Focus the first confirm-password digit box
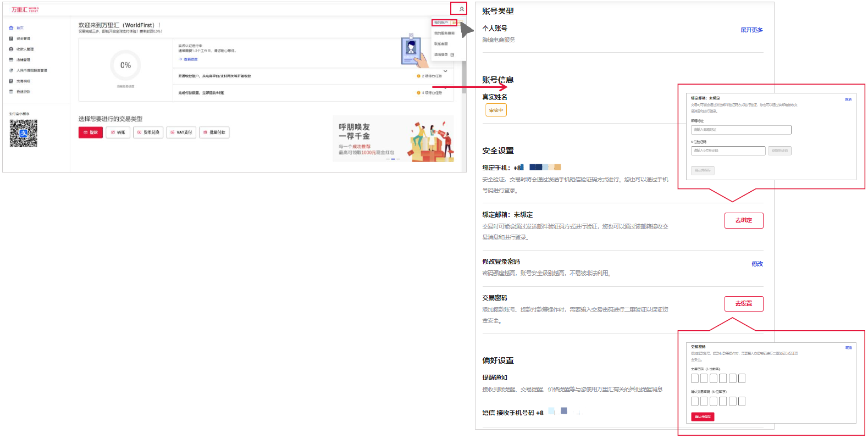The height and width of the screenshot is (439, 868). 695,402
